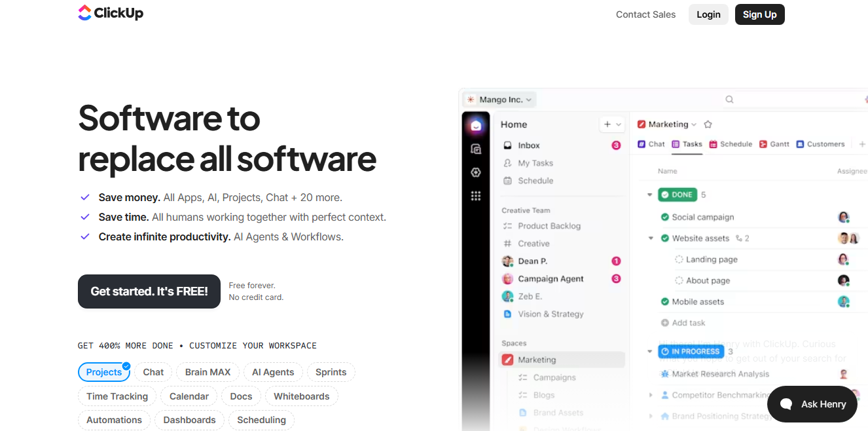Select the Brain MAX feature chip
868x431 pixels.
pyautogui.click(x=208, y=372)
